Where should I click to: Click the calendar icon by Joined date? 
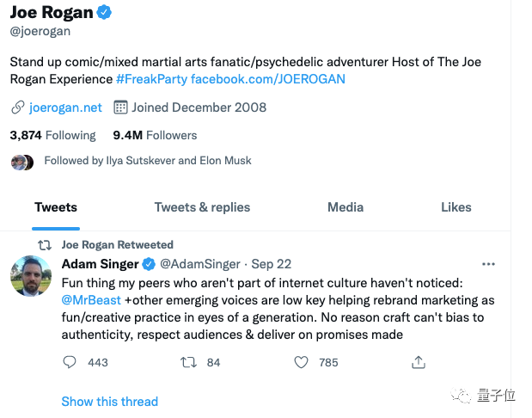click(x=120, y=108)
